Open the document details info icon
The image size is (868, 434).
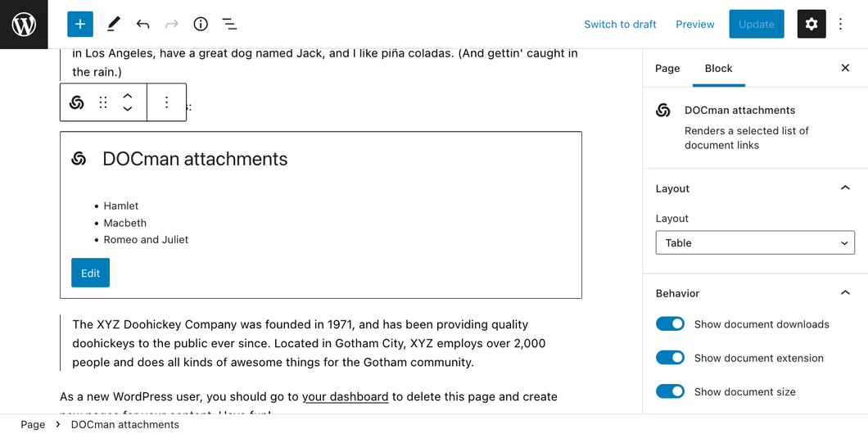(201, 25)
